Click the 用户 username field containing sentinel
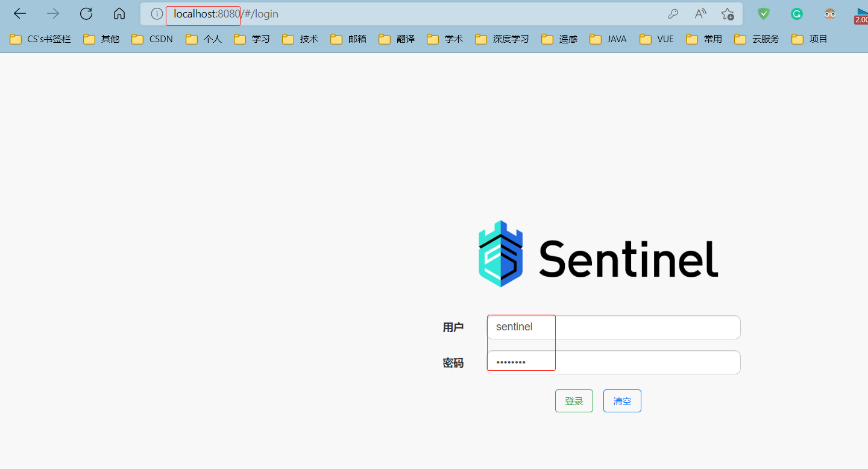868x469 pixels. tap(614, 327)
